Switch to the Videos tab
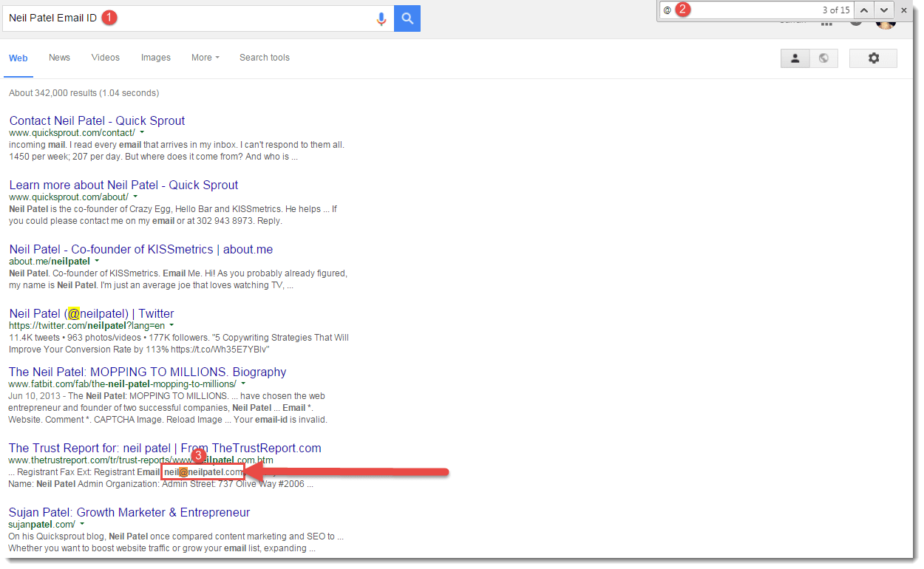The width and height of the screenshot is (924, 569). (x=107, y=58)
